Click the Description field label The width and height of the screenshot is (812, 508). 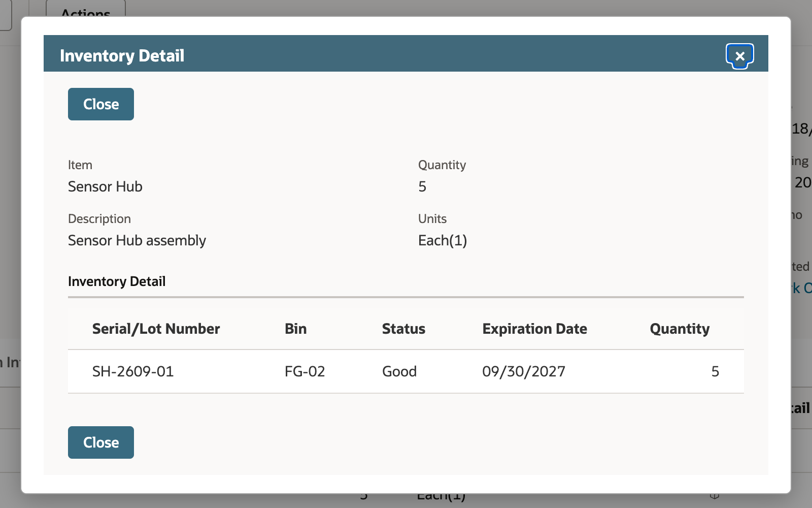[x=99, y=219]
